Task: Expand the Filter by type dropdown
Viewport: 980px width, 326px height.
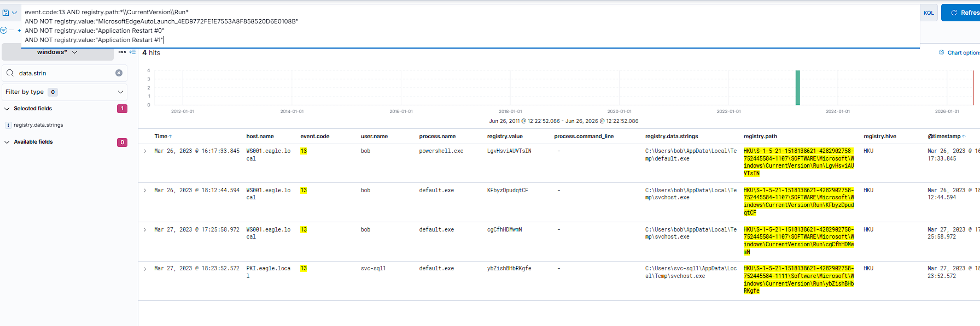Action: coord(65,92)
